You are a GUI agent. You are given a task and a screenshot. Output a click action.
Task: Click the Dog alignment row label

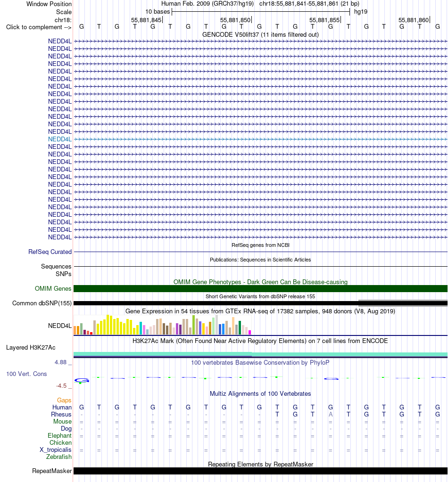(66, 428)
